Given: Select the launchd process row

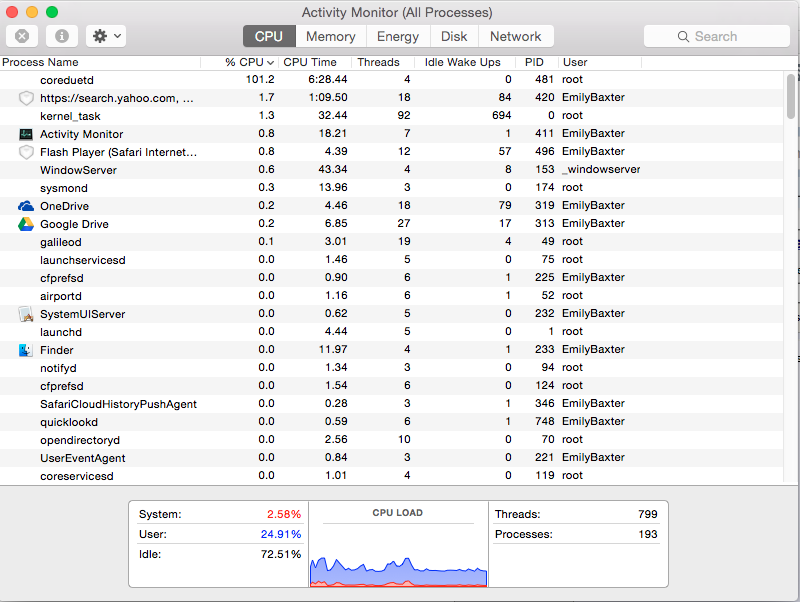Looking at the screenshot, I should (x=391, y=332).
